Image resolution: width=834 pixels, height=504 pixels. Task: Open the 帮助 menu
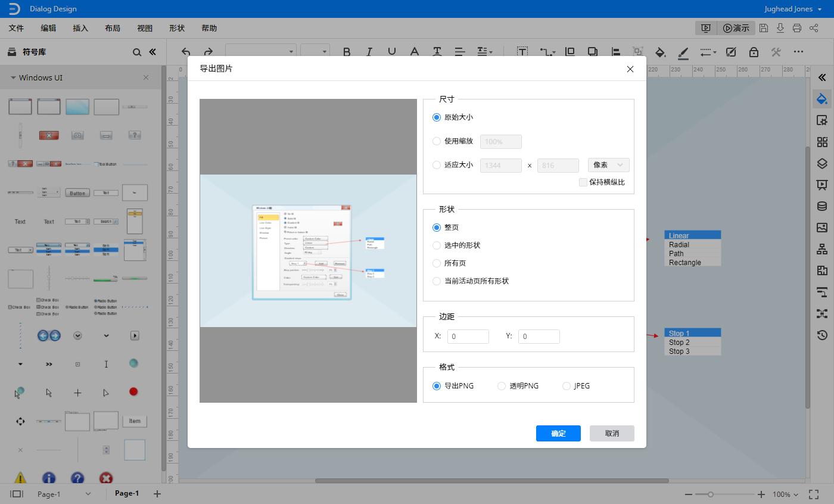click(x=208, y=27)
